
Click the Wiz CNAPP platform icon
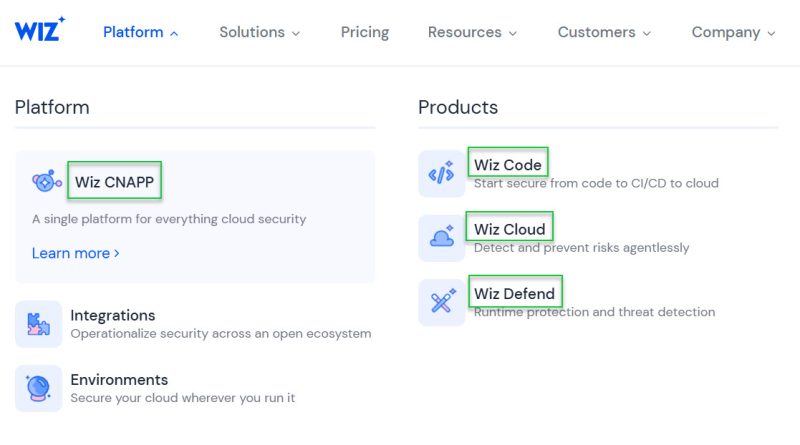point(47,182)
